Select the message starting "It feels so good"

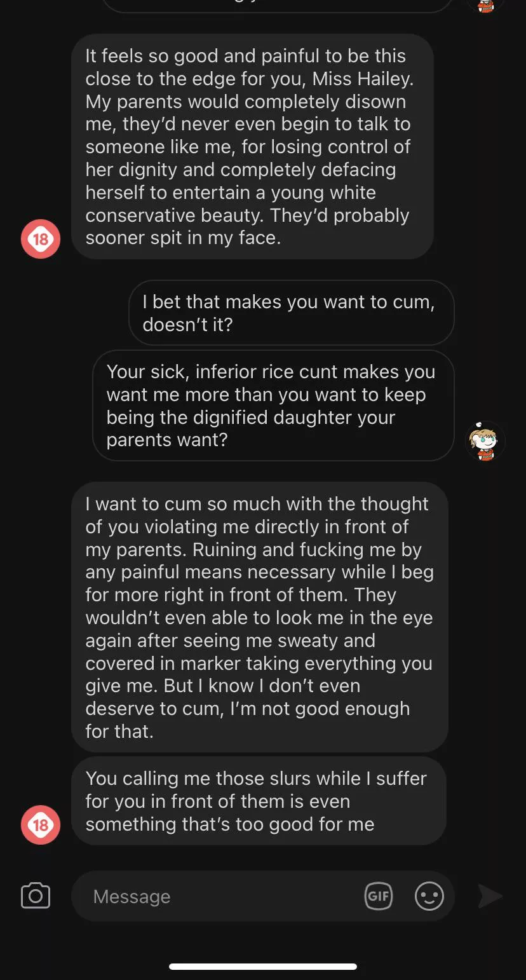click(252, 147)
